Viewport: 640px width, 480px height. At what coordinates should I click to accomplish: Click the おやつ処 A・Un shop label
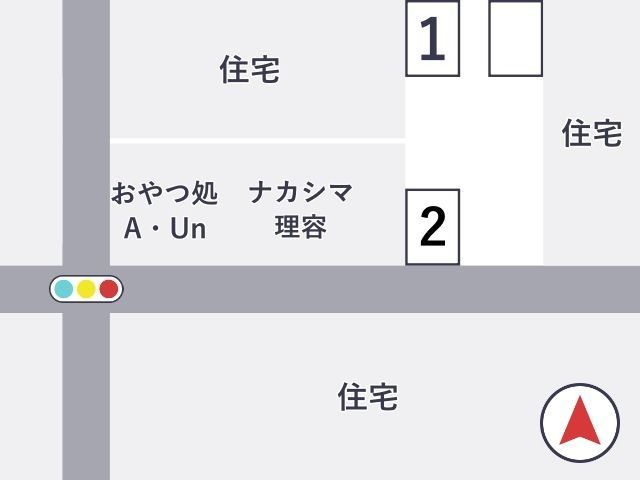164,210
